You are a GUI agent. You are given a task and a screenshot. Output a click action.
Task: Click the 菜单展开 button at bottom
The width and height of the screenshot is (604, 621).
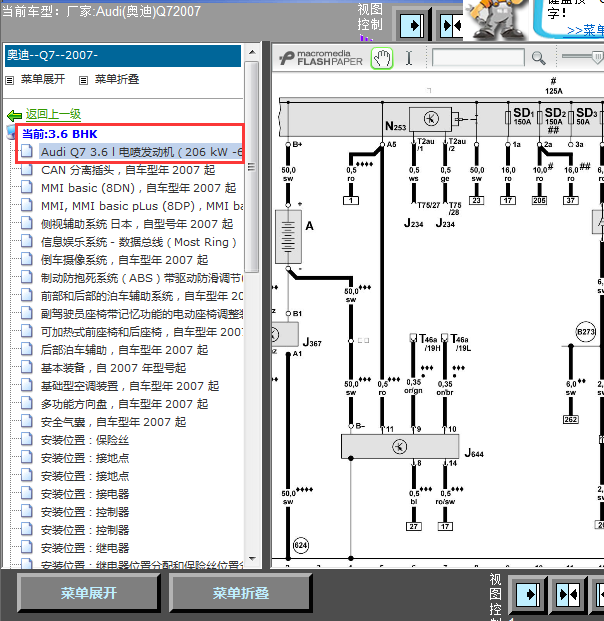tap(89, 593)
